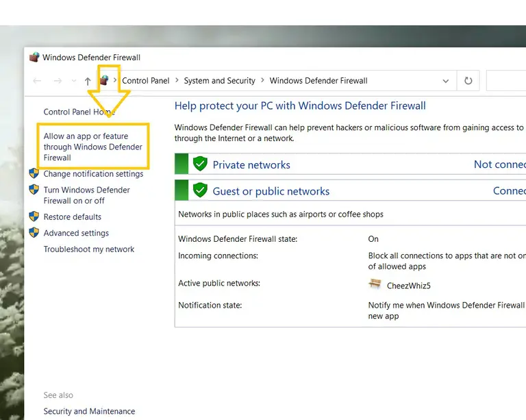Open the Security and Maintenance link
Image resolution: width=526 pixels, height=420 pixels.
coord(89,411)
